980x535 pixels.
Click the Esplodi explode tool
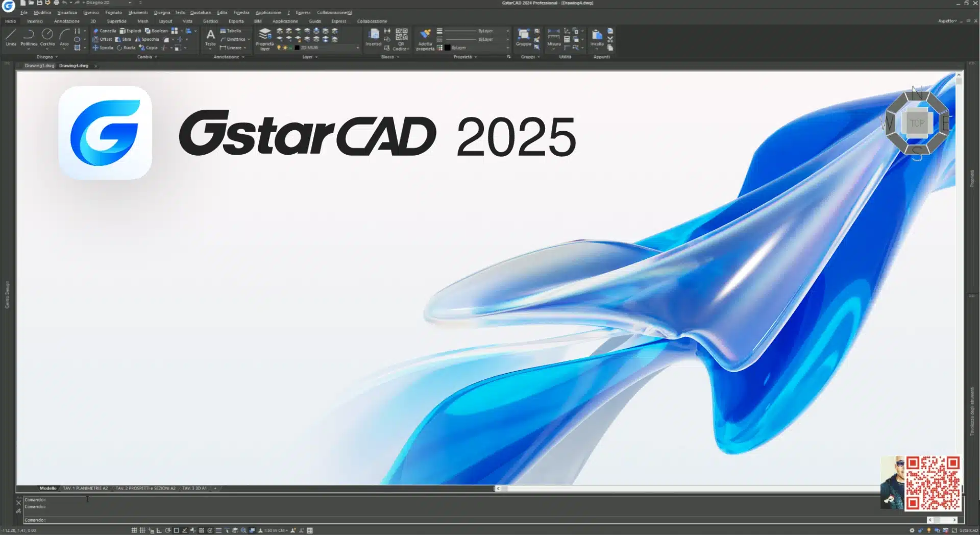(130, 31)
